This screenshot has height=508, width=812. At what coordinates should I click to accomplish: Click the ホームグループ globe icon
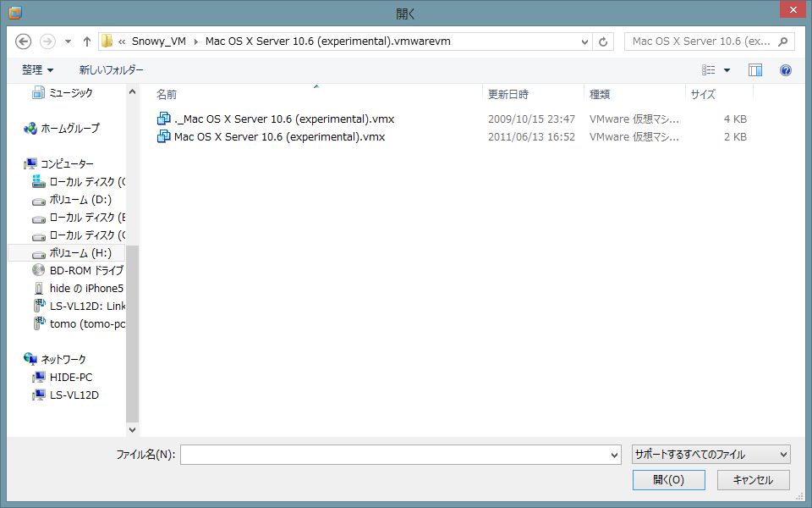[x=30, y=128]
